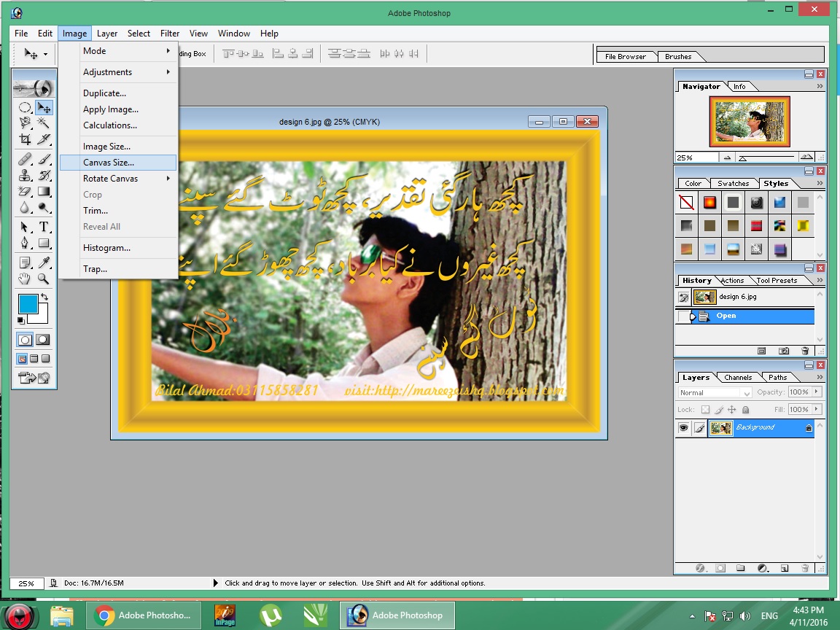Select the Elliptical Marquee tool
The height and width of the screenshot is (630, 840).
tap(25, 108)
